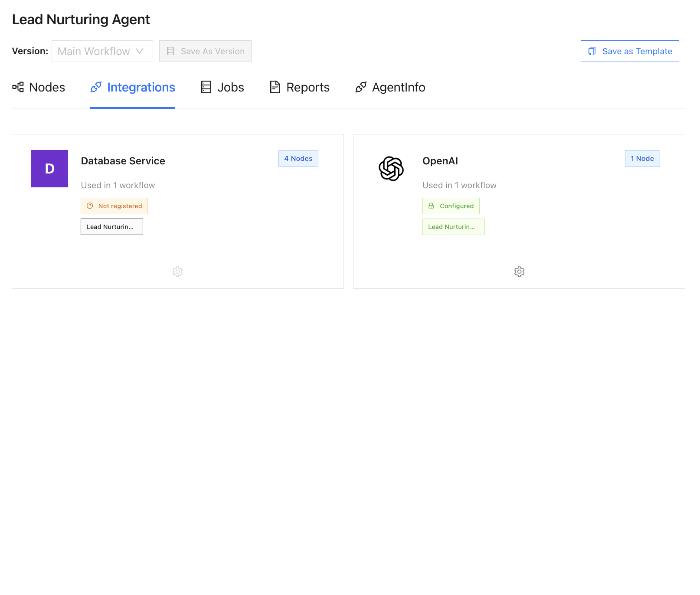This screenshot has height=595, width=700.
Task: Click the OpenAI logo icon
Action: point(391,169)
